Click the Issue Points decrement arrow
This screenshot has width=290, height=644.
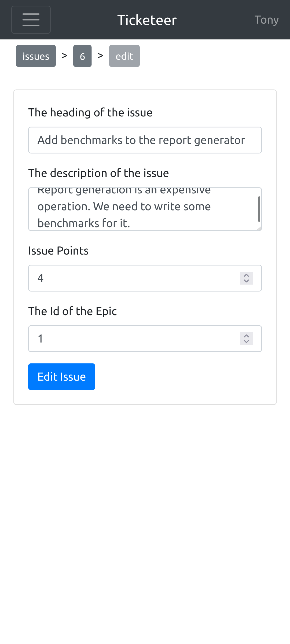pos(246,282)
